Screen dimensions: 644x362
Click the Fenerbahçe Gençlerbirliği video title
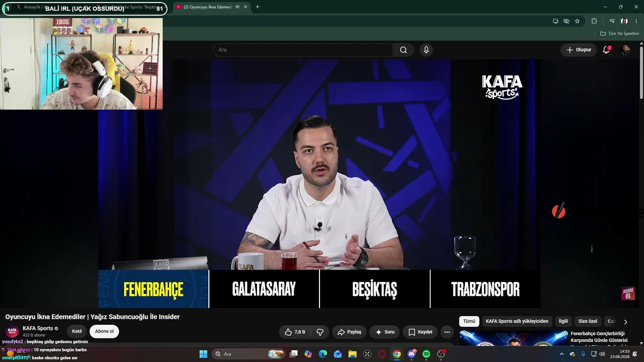(x=599, y=337)
